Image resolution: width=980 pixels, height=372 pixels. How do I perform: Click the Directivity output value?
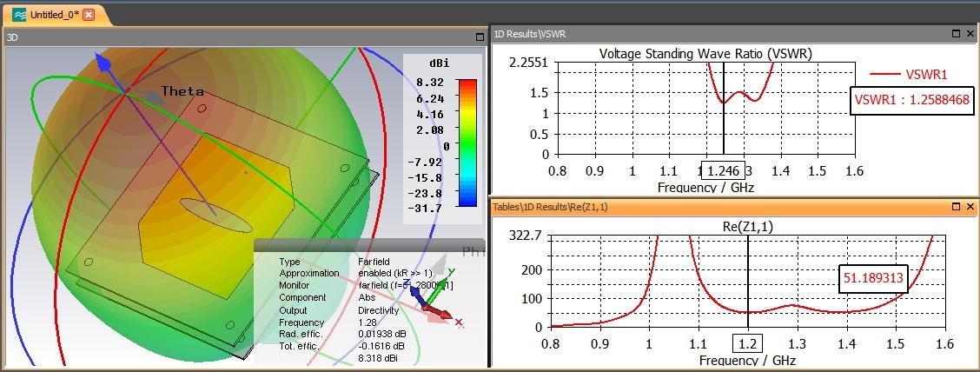[378, 310]
